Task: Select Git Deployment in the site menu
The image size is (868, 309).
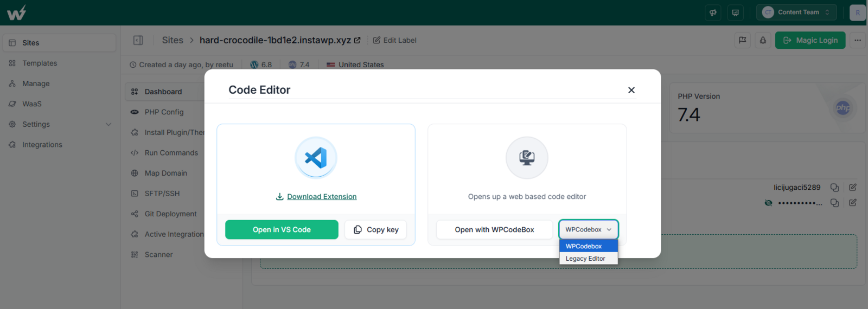Action: (164, 214)
